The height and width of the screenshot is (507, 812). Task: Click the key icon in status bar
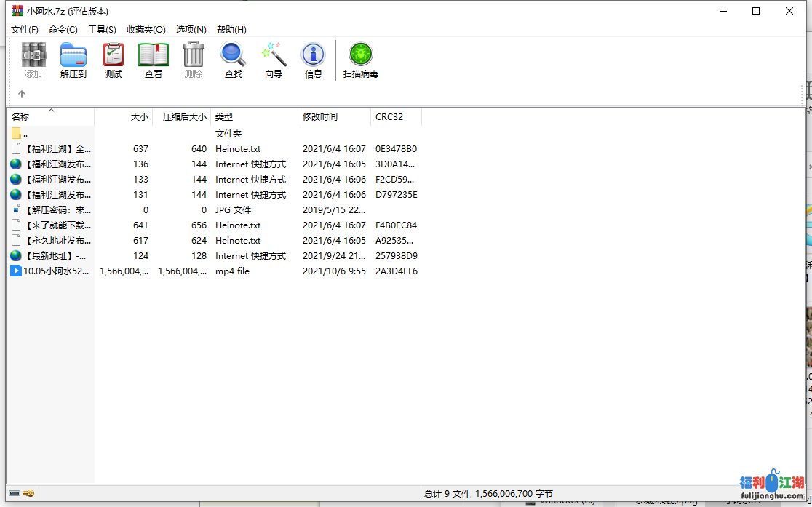29,493
